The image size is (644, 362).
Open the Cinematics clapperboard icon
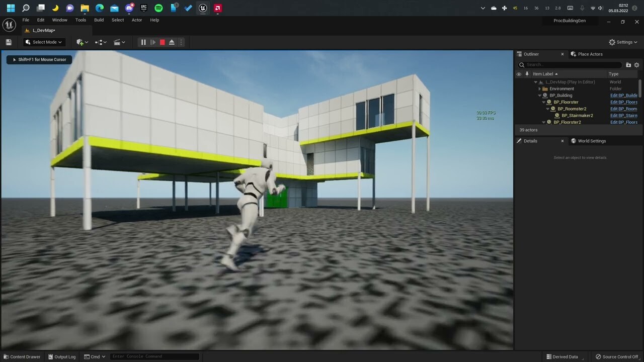(x=117, y=42)
